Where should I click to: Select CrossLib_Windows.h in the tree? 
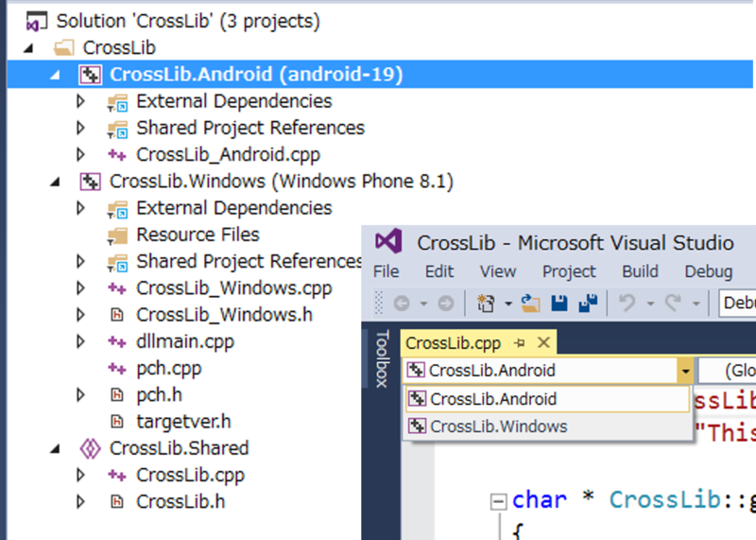pyautogui.click(x=224, y=315)
